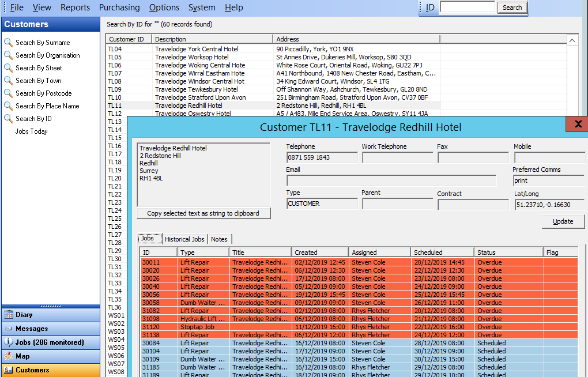Click the Search By Surname magnifier icon

pos(8,43)
